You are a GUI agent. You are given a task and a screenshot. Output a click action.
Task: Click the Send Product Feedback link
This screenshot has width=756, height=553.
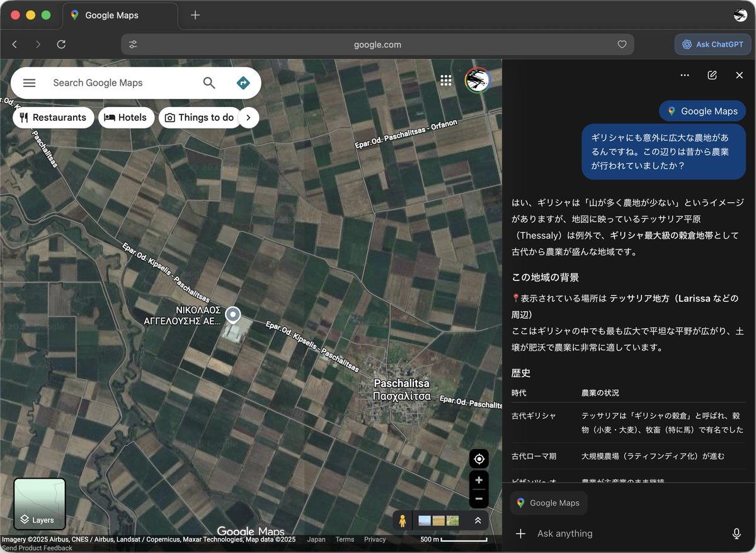point(37,548)
